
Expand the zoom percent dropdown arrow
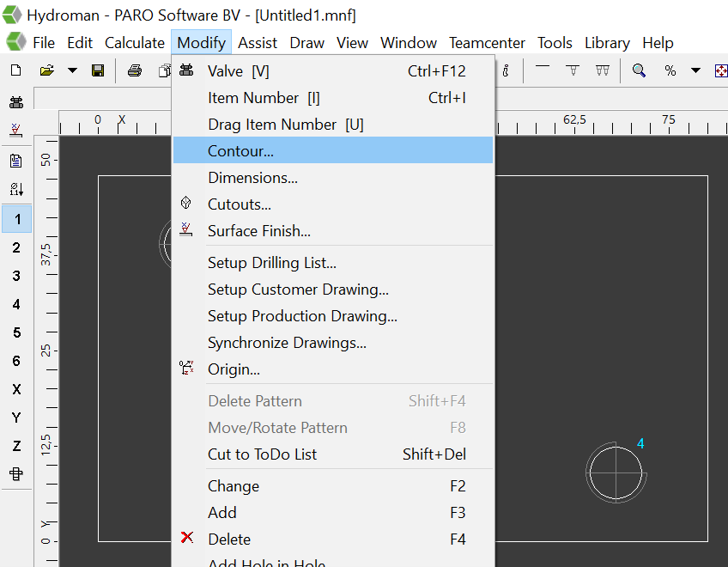[695, 70]
